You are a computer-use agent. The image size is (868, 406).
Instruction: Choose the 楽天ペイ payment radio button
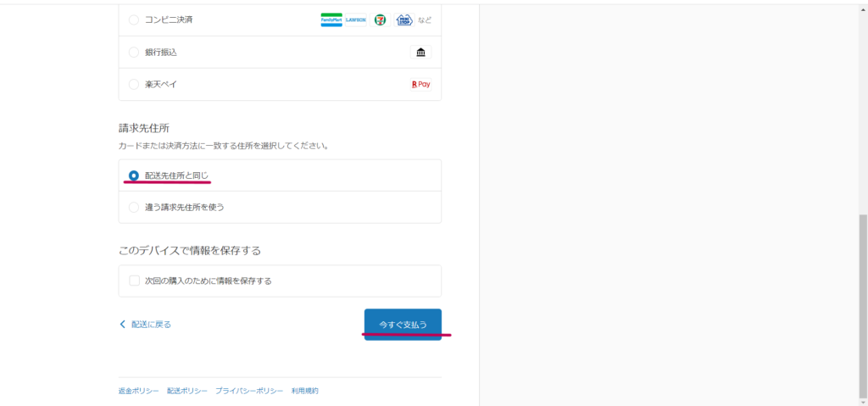click(x=134, y=85)
